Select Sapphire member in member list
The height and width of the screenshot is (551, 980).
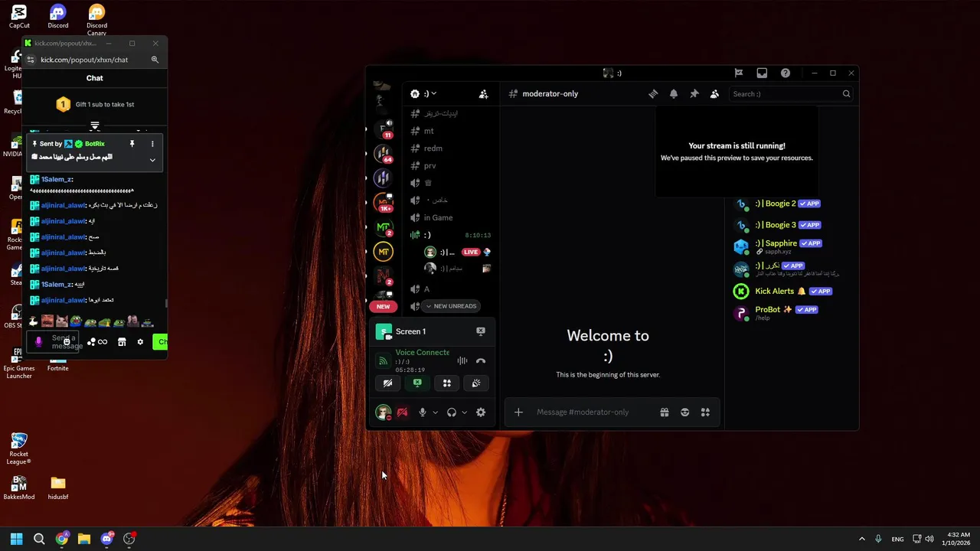(x=792, y=246)
